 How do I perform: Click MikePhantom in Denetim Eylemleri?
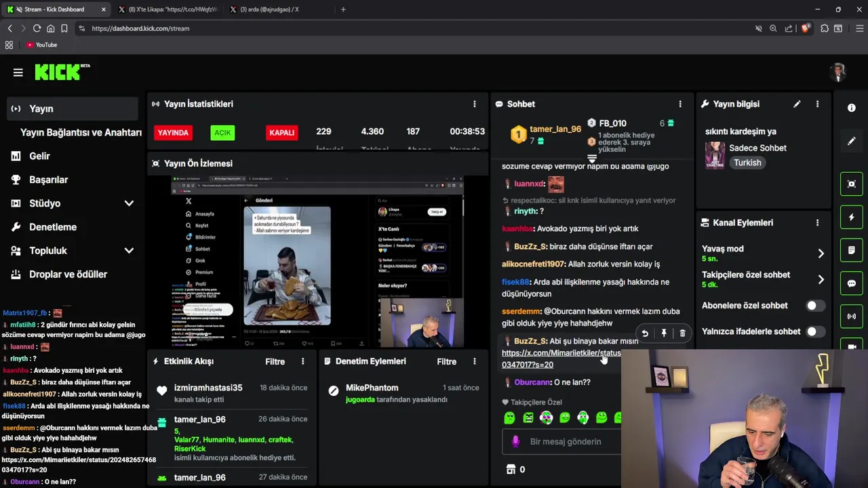pos(372,388)
